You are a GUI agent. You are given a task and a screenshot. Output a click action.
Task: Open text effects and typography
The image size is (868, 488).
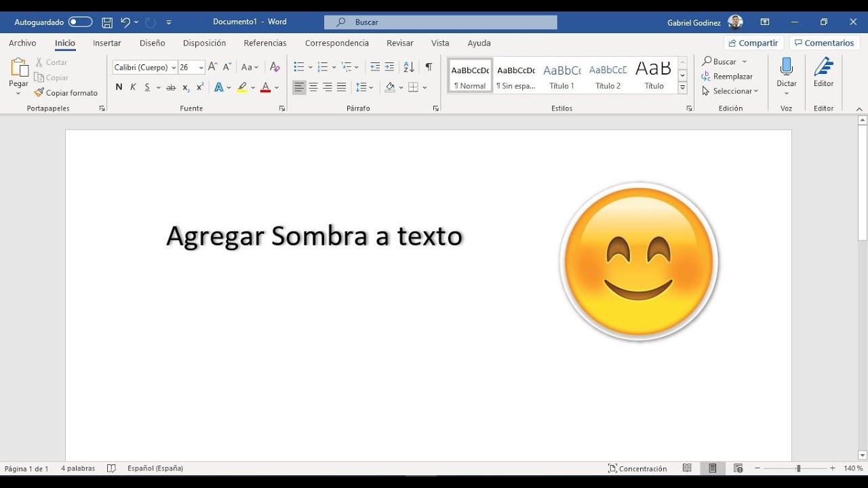tap(218, 87)
